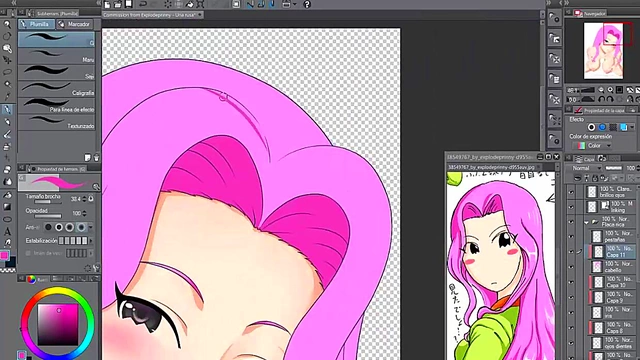The image size is (640, 360).
Task: Select the Navegador panel tab
Action: pos(590,13)
